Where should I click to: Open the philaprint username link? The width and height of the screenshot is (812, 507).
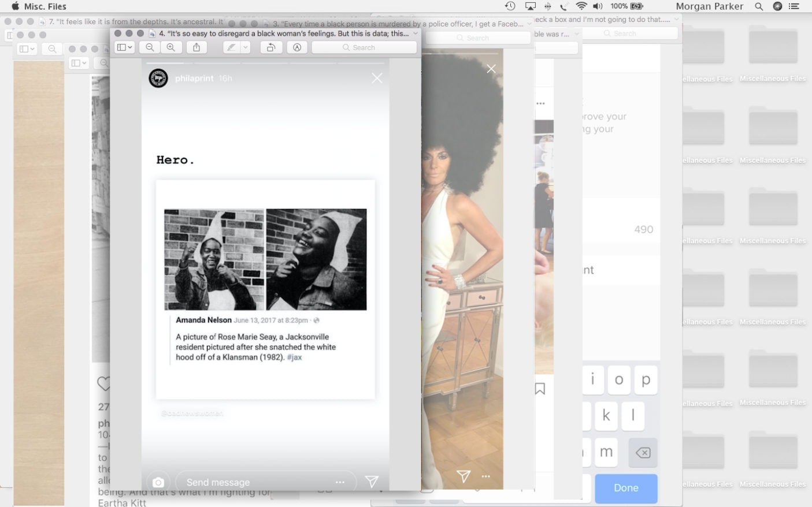point(194,78)
